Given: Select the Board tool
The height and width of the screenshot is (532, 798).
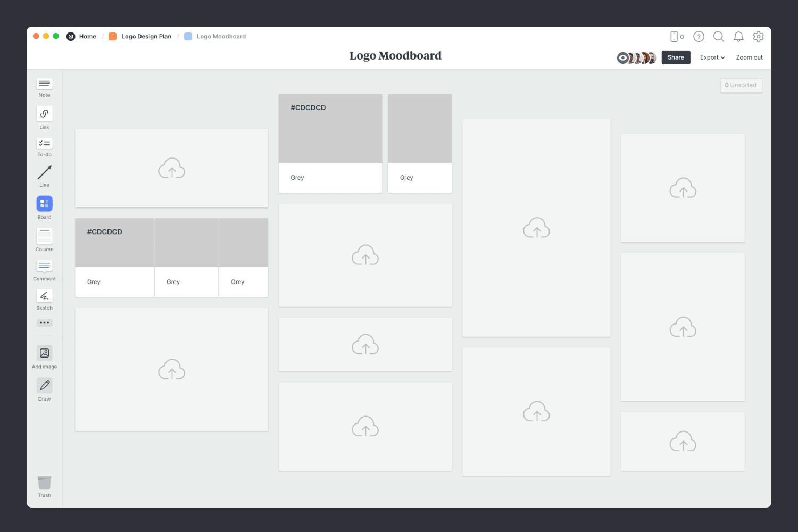Looking at the screenshot, I should tap(44, 203).
